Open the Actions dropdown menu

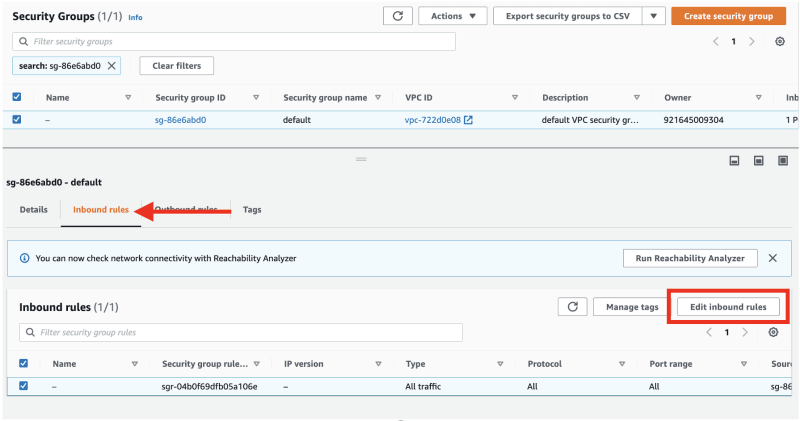[x=453, y=16]
